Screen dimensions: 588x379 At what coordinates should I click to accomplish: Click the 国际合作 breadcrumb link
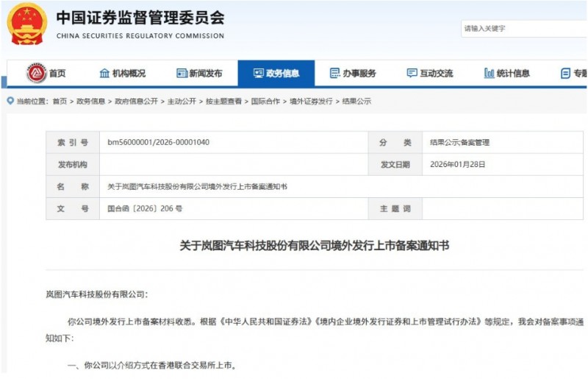pos(265,101)
